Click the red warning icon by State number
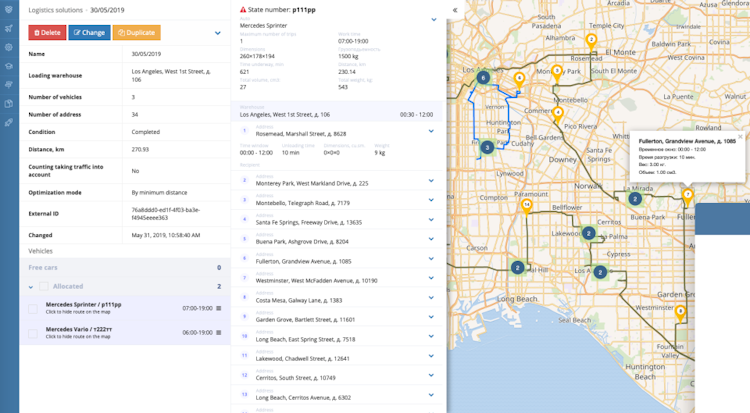 tap(243, 8)
